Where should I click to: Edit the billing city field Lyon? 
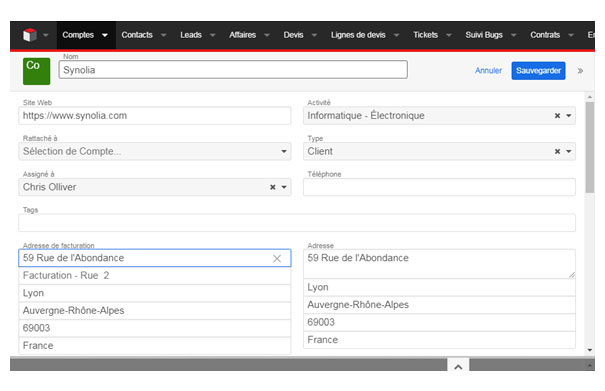[155, 293]
